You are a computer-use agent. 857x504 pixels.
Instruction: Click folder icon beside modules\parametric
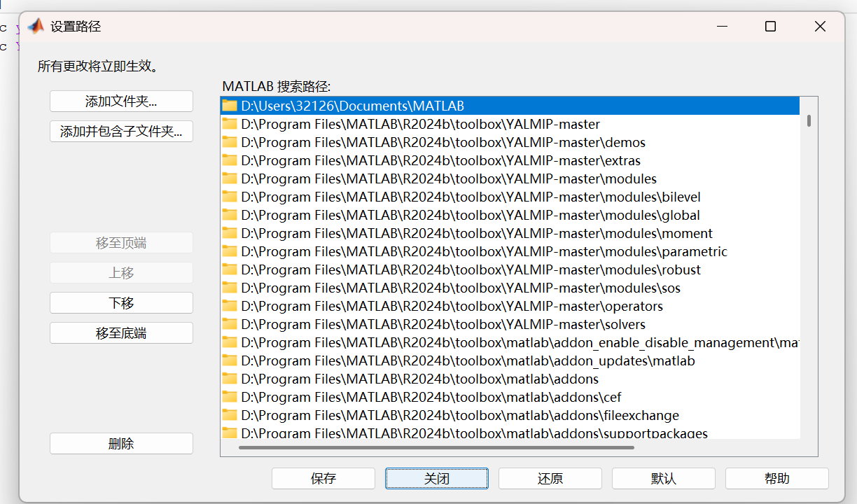(x=230, y=251)
